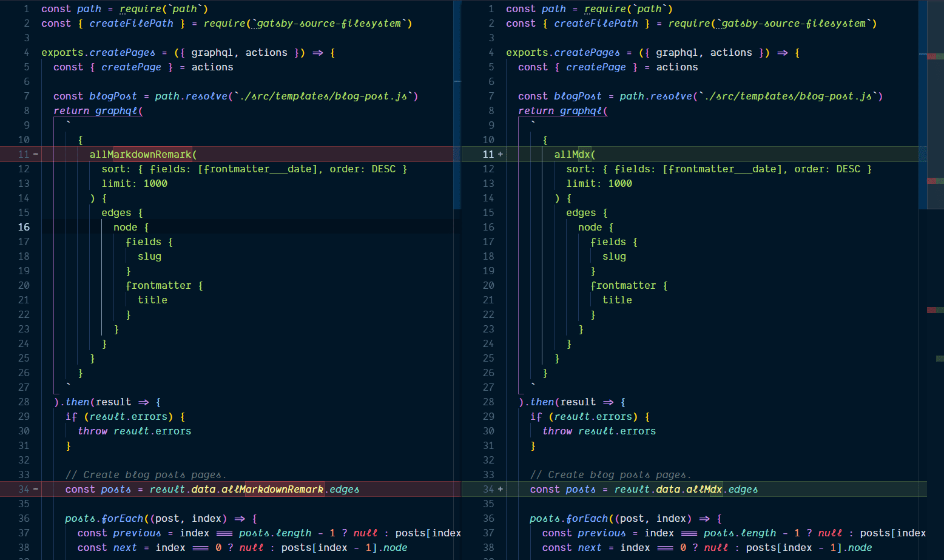Click 'posts.forEach' in right pane
Viewport: 944px width, 560px height.
pyautogui.click(x=568, y=518)
